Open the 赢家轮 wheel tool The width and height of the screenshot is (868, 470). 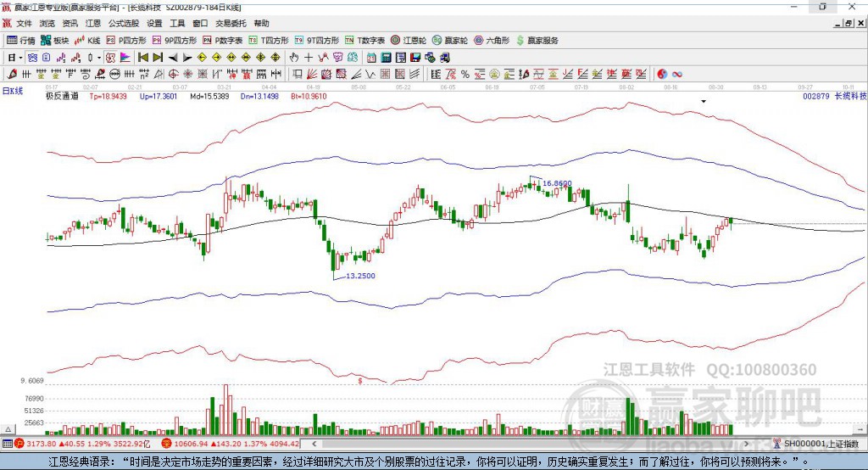(x=450, y=41)
